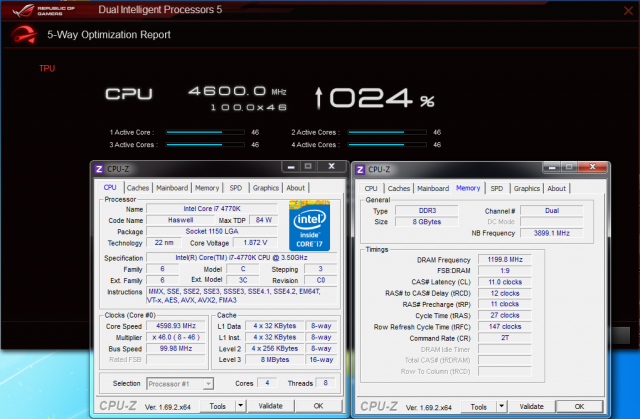Open Graphics tab in right CPU-Z window

[x=527, y=188]
